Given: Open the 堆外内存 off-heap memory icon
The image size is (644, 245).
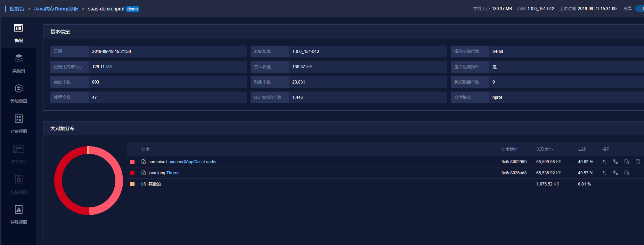Looking at the screenshot, I should [19, 149].
